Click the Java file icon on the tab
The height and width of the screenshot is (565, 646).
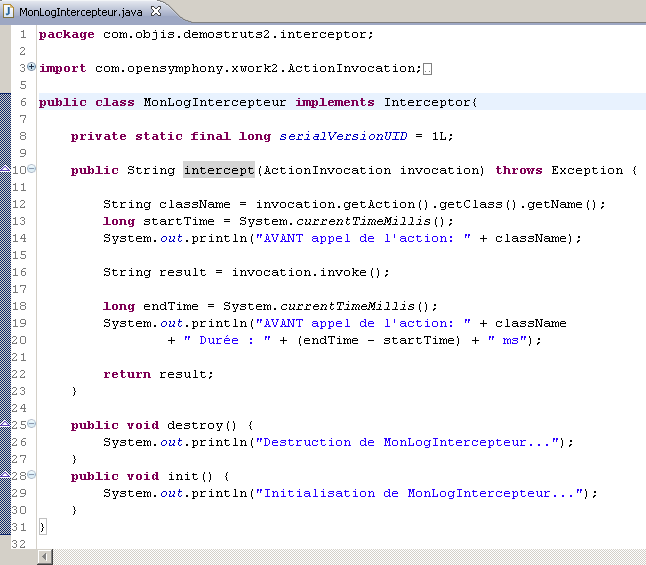pyautogui.click(x=10, y=10)
